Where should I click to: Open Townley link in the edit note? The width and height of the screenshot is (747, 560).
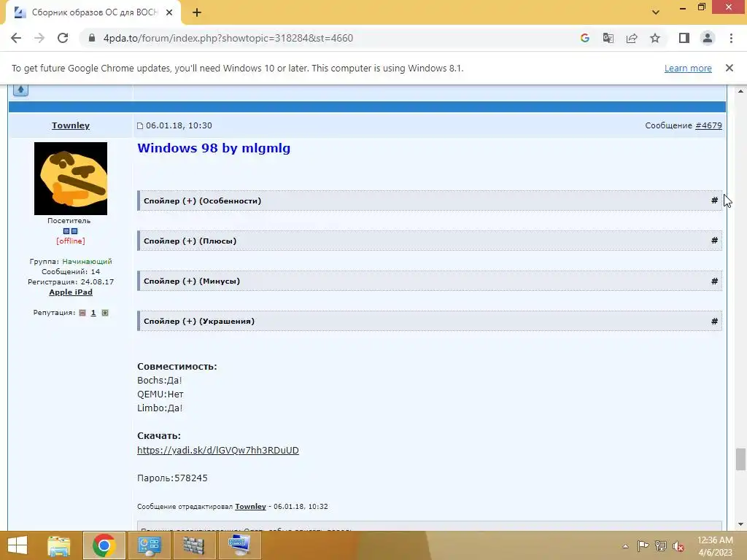[250, 506]
